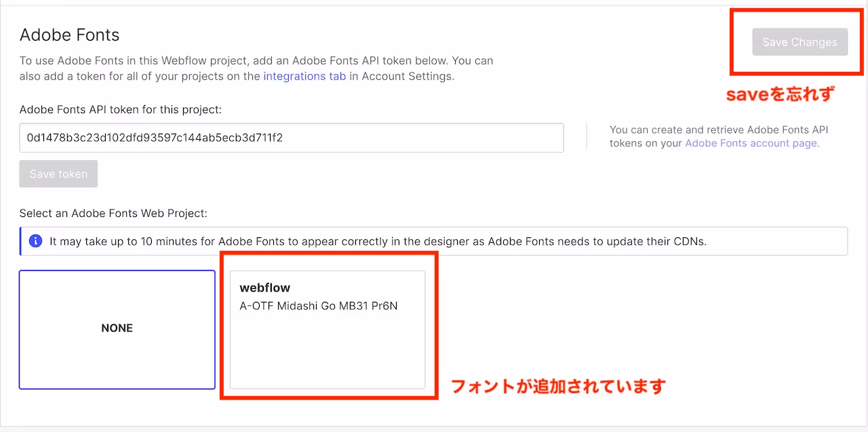The image size is (868, 432).
Task: Click the Save token button
Action: [x=58, y=174]
